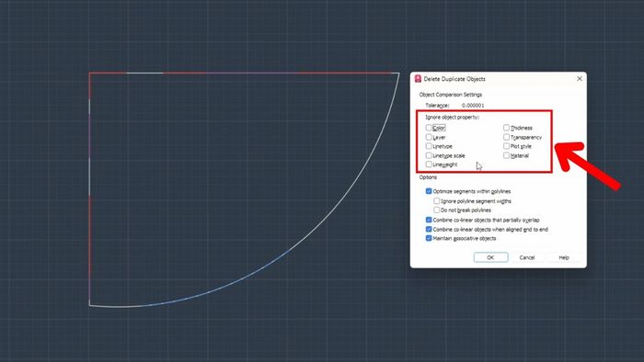Uncheck Optimize segments within polylines
The width and height of the screenshot is (644, 362).
tap(429, 191)
